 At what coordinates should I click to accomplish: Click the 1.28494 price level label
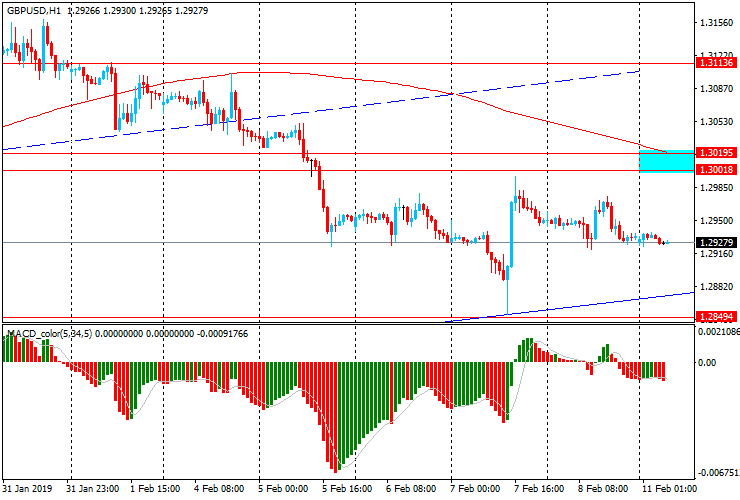tap(716, 317)
